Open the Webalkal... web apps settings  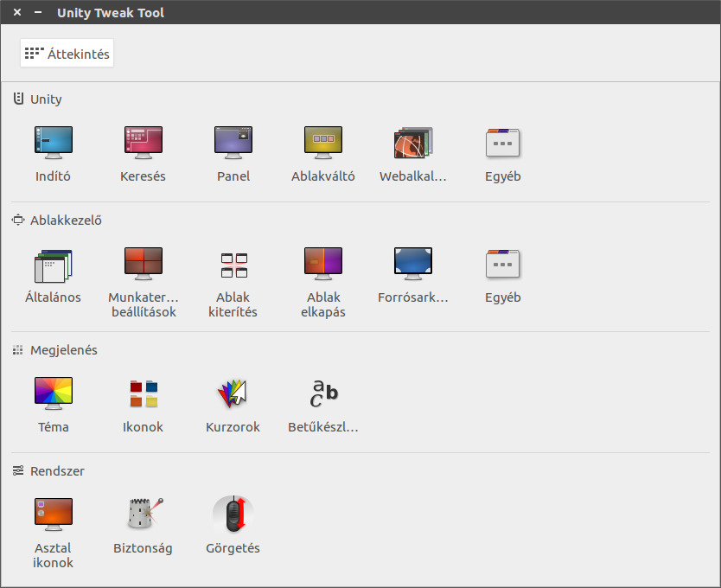(x=413, y=154)
